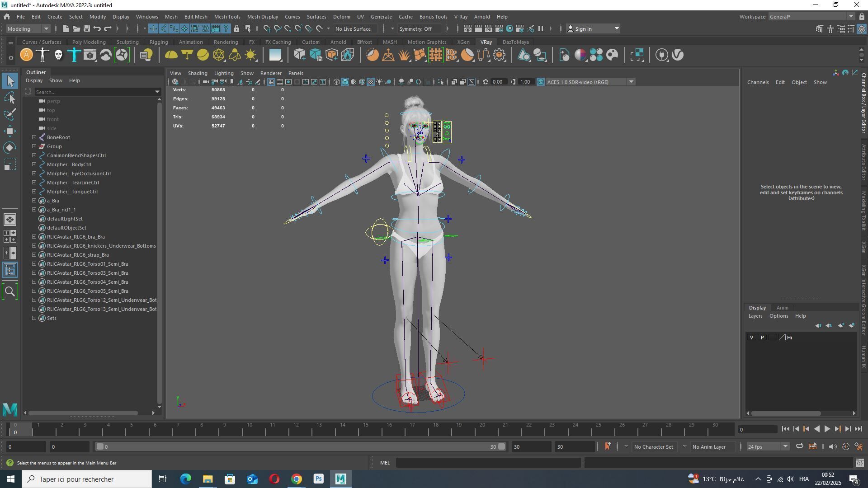
Task: Switch to the DazToMaya shelf tab
Action: click(515, 42)
